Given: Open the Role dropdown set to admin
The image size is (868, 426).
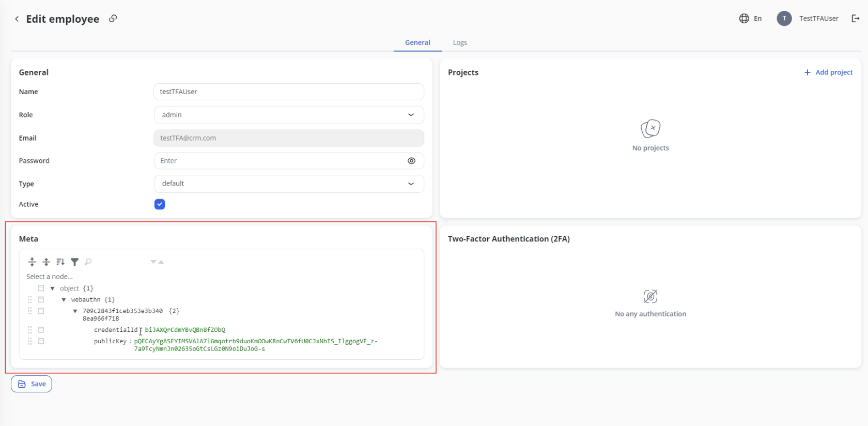Looking at the screenshot, I should 289,115.
